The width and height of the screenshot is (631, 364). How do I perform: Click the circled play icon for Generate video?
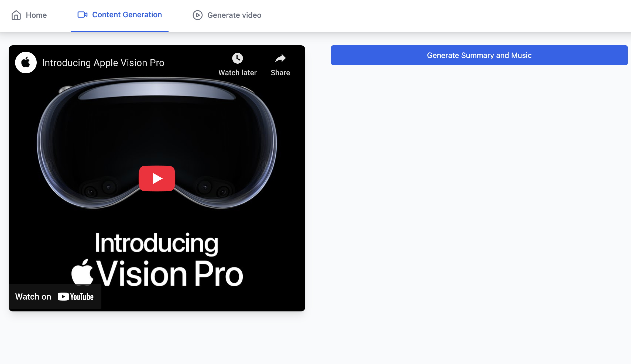(x=197, y=15)
